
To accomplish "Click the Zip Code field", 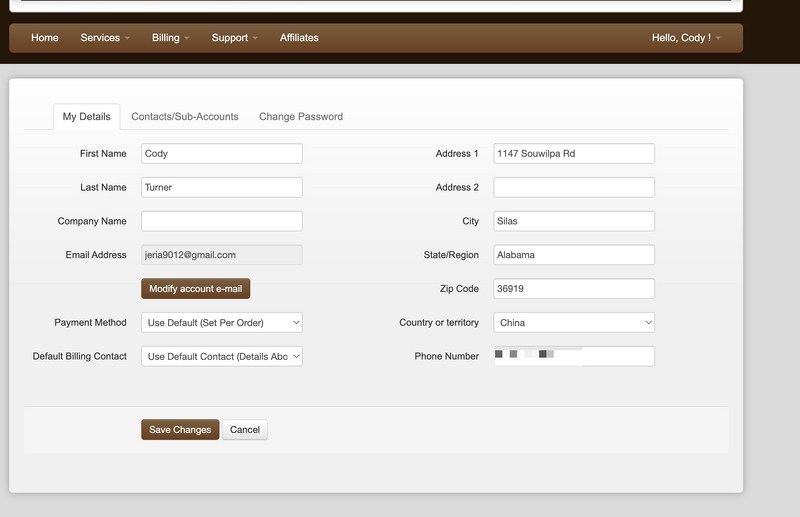I will pos(574,289).
